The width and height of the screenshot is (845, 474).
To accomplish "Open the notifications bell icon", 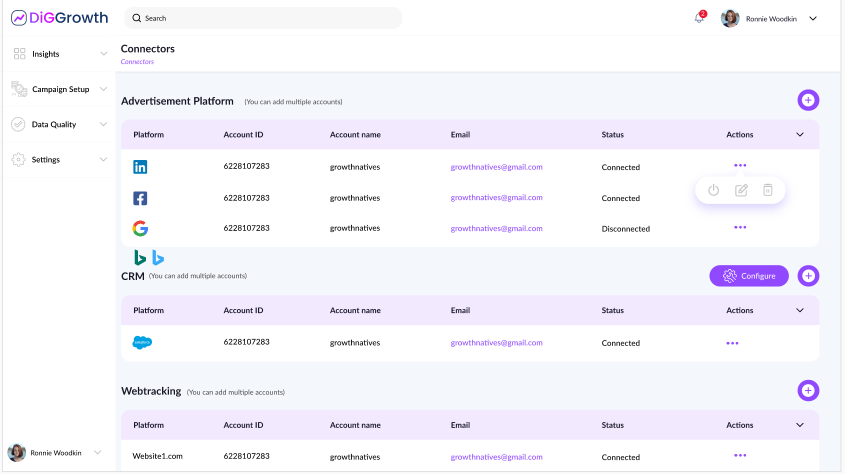I will click(699, 18).
